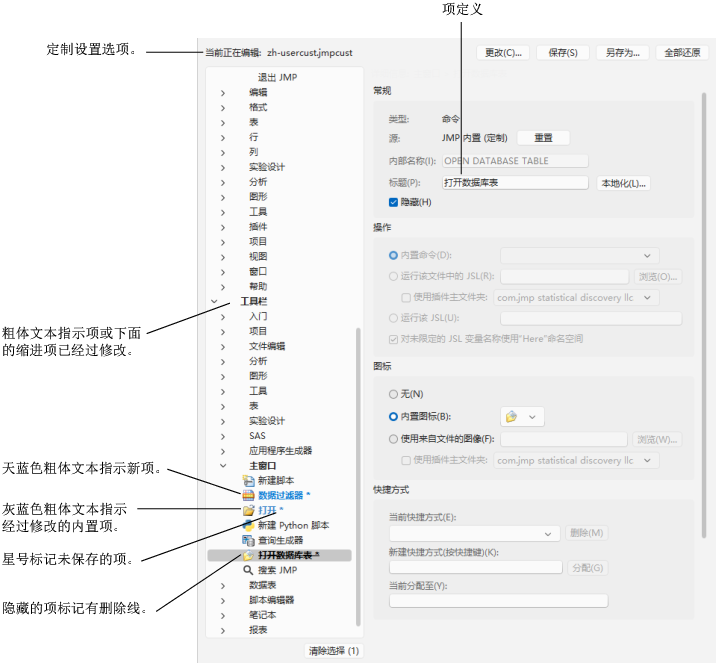Select the 应用程序生成器 tree item
Image resolution: width=718 pixels, height=664 pixels.
click(280, 451)
